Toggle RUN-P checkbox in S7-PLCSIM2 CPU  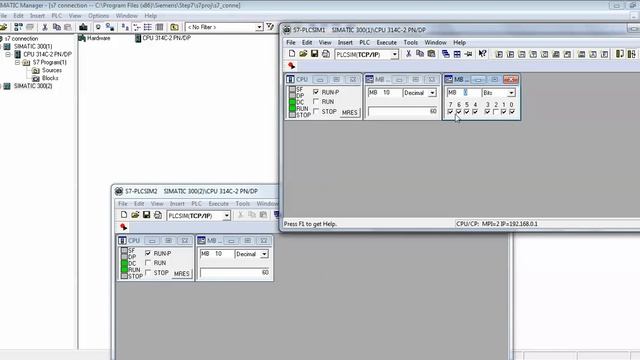point(148,253)
